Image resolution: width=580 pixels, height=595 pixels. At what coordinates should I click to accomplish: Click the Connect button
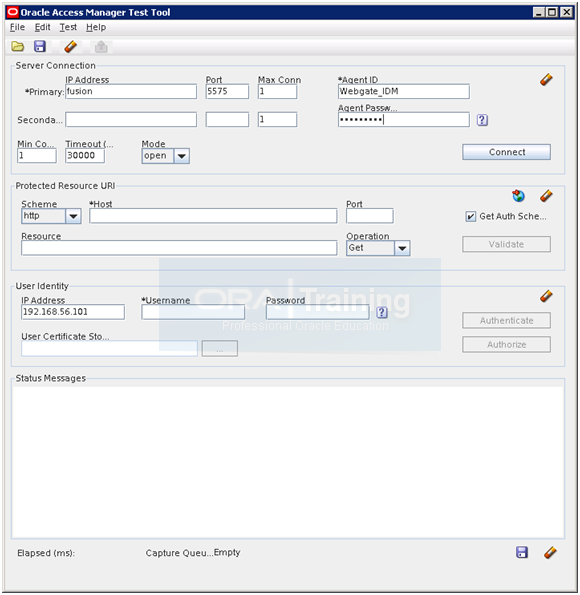pos(506,152)
